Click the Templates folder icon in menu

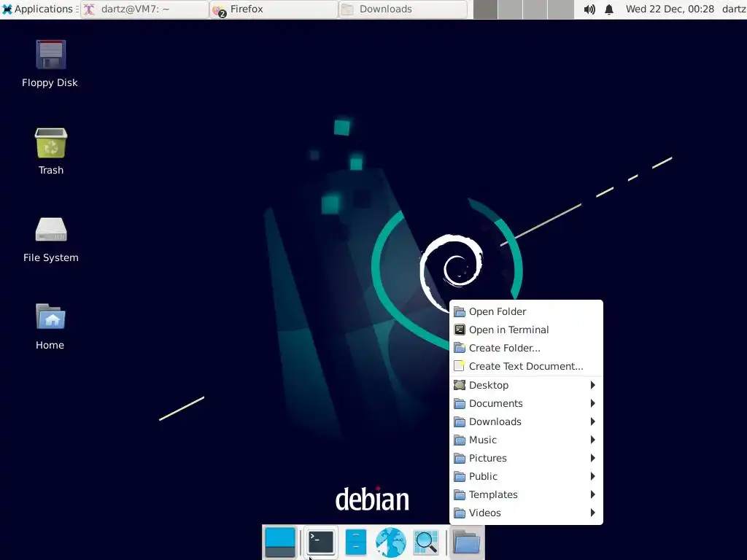(x=460, y=494)
